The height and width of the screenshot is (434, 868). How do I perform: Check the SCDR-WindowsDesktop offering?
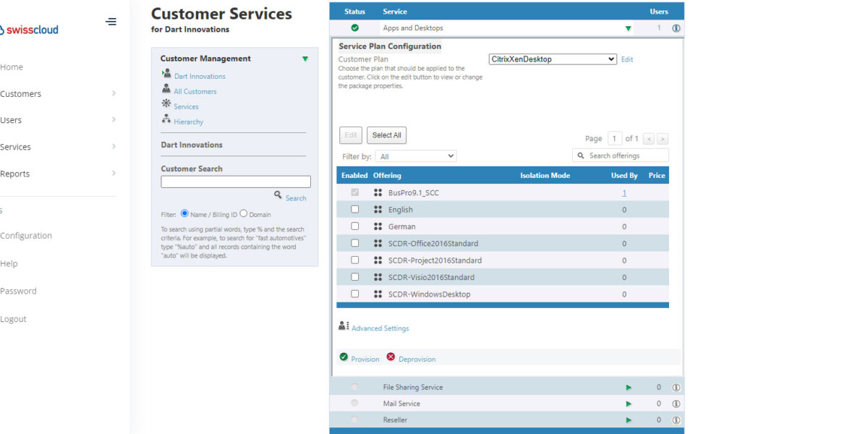click(x=354, y=294)
